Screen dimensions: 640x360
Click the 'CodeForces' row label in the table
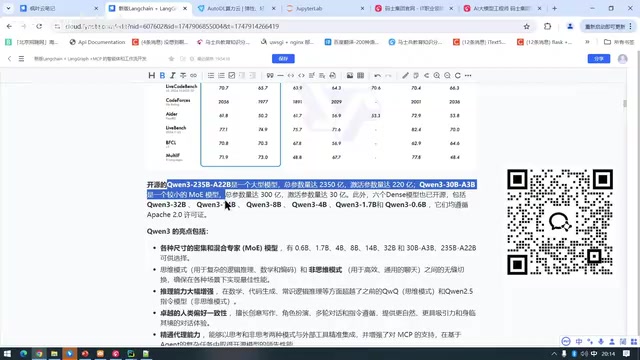click(x=178, y=100)
